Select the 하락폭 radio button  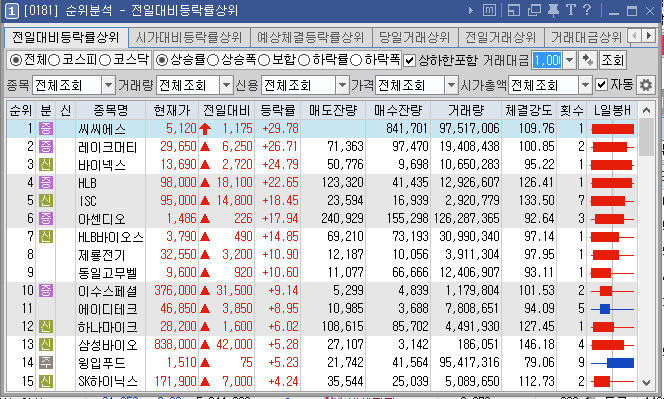point(356,61)
